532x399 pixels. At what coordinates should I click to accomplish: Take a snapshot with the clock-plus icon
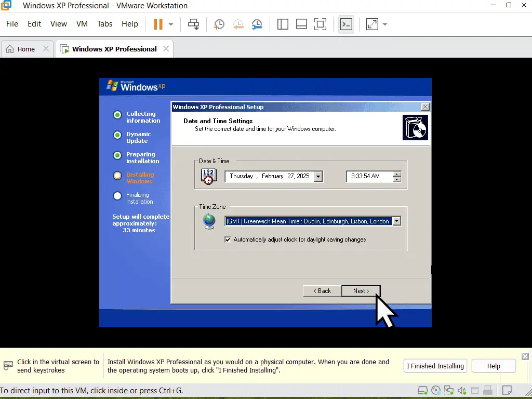pos(219,24)
